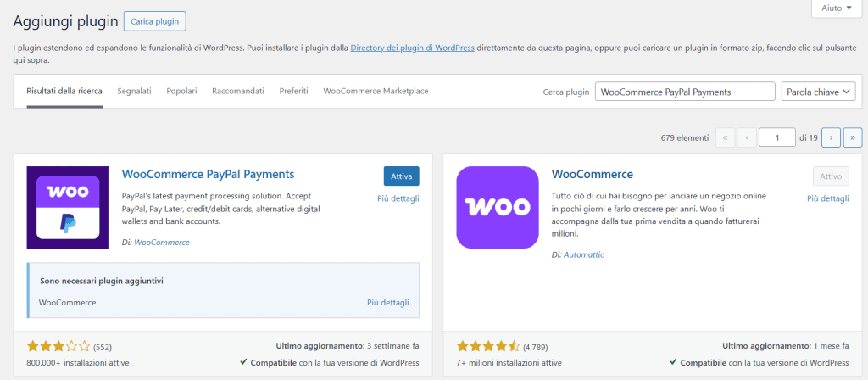Visit the WooCommerce author link
Image resolution: width=868 pixels, height=380 pixels.
(162, 242)
